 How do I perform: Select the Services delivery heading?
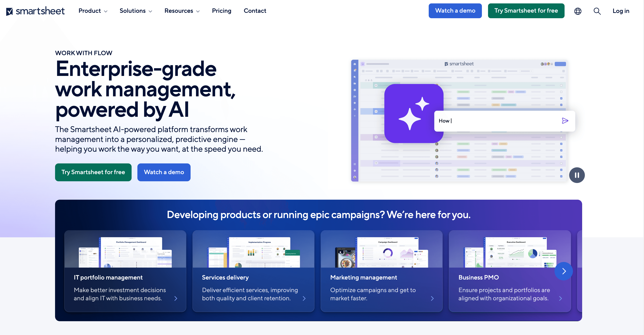[x=225, y=278]
